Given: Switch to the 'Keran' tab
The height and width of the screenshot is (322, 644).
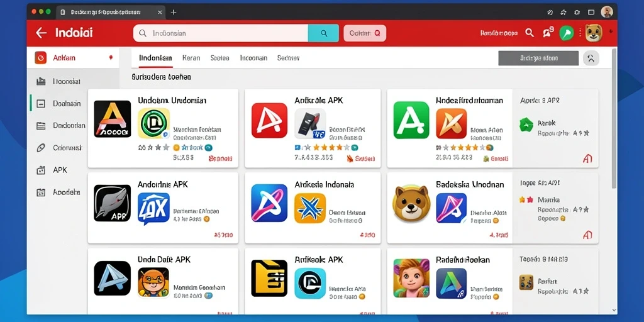Looking at the screenshot, I should pyautogui.click(x=191, y=58).
